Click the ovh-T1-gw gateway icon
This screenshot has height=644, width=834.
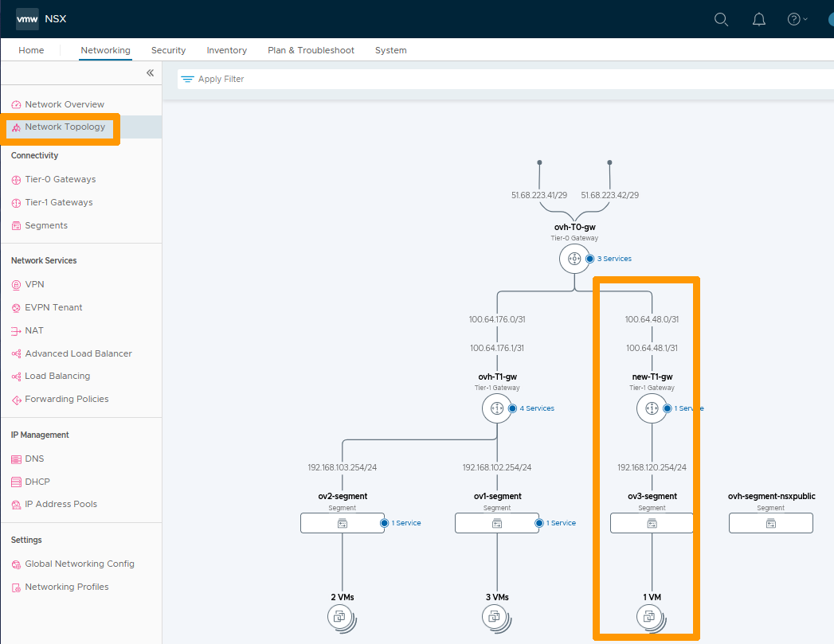click(x=496, y=408)
